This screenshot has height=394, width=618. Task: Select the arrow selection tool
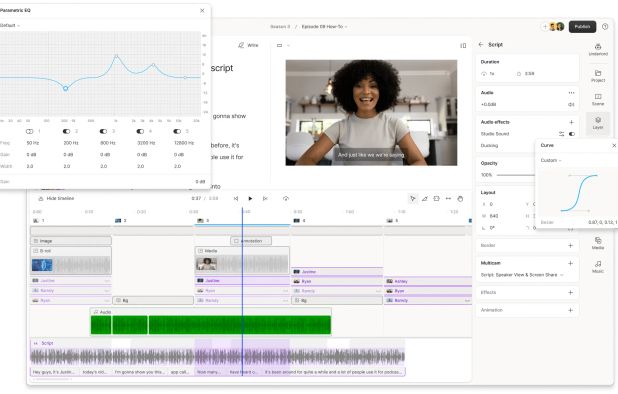click(x=413, y=199)
